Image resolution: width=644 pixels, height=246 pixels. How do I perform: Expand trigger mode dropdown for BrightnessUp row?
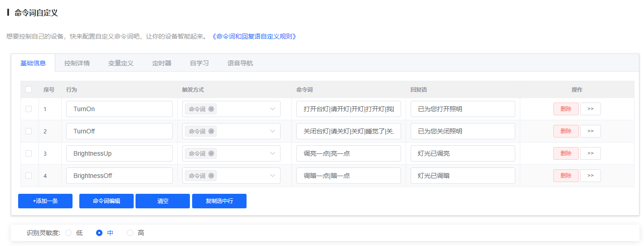coord(272,153)
